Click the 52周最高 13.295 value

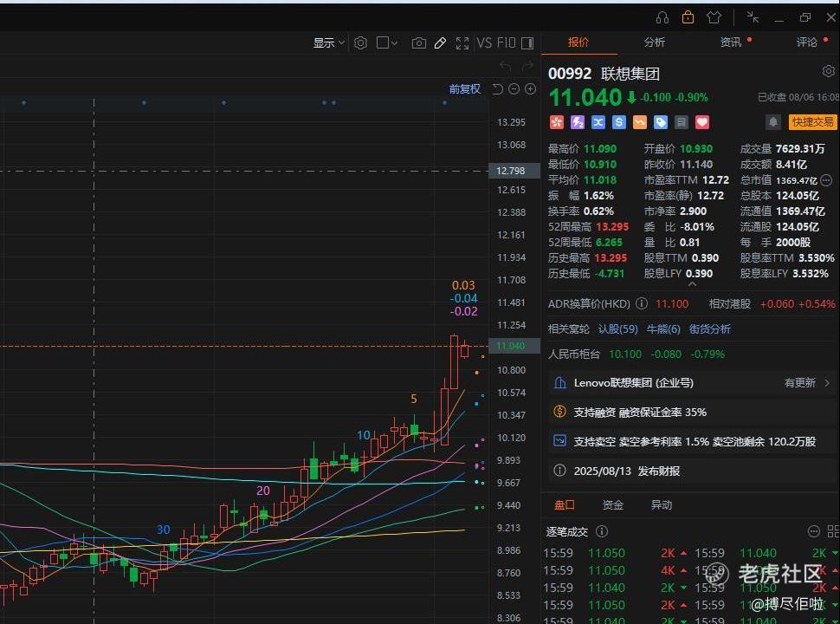click(612, 227)
